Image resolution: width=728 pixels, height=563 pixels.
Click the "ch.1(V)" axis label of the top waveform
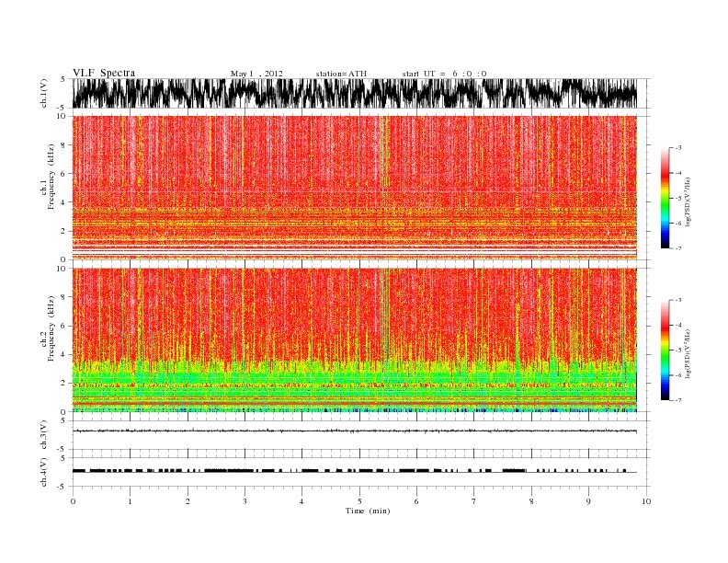pos(43,93)
